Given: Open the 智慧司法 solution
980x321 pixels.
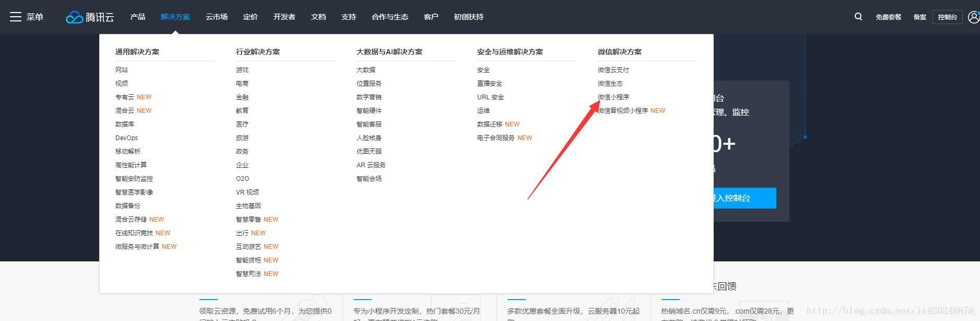Looking at the screenshot, I should (249, 274).
